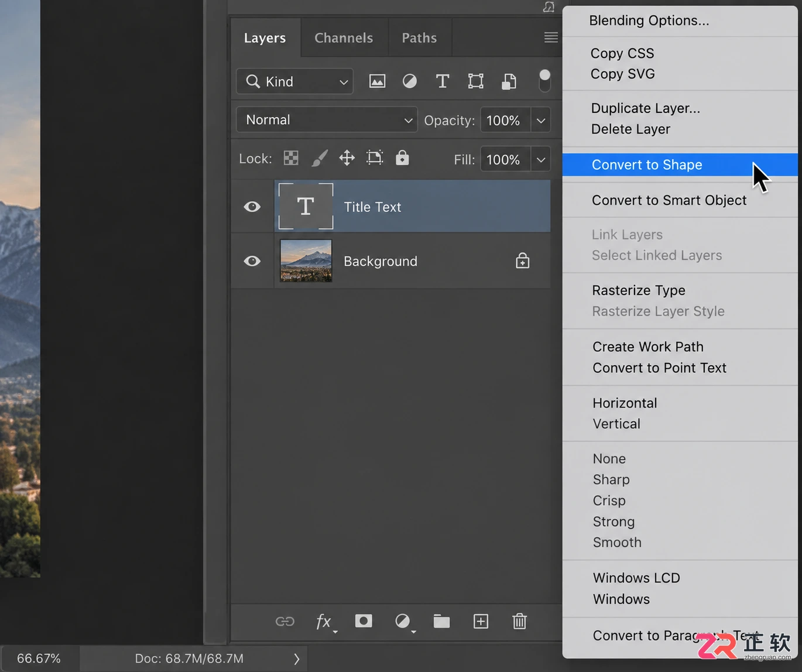Viewport: 802px width, 672px height.
Task: Select Title Text layer thumbnail
Action: coord(306,206)
